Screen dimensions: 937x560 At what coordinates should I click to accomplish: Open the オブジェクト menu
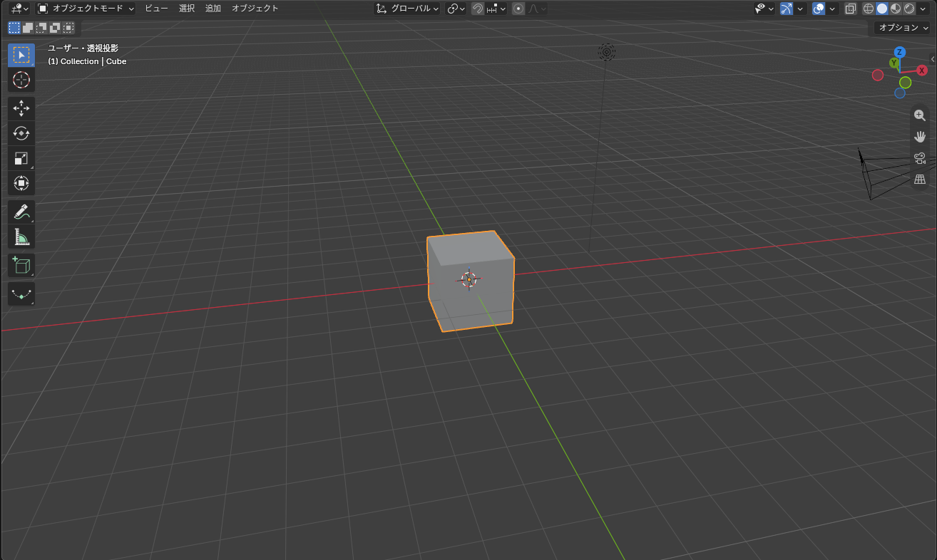point(255,9)
